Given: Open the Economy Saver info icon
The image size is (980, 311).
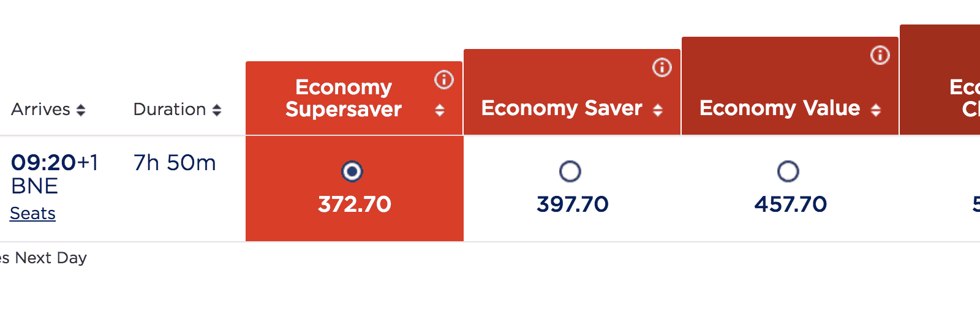Looking at the screenshot, I should tap(661, 67).
